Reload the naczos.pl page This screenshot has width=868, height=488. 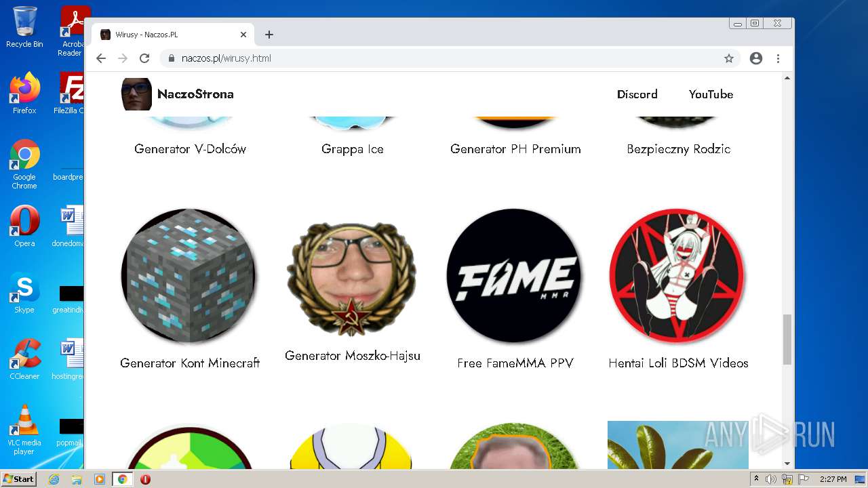144,58
